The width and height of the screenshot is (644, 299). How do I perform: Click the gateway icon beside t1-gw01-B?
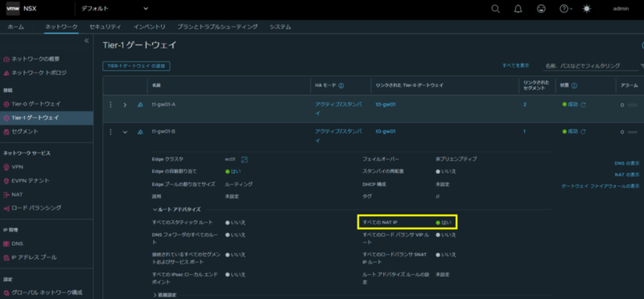[140, 132]
